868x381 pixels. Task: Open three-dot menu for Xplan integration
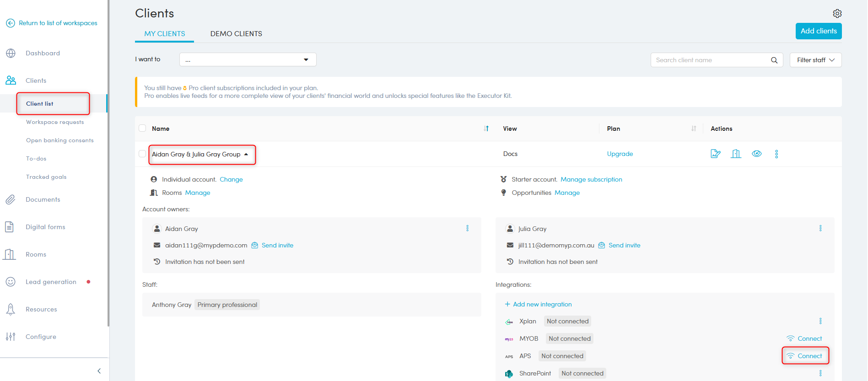point(820,321)
